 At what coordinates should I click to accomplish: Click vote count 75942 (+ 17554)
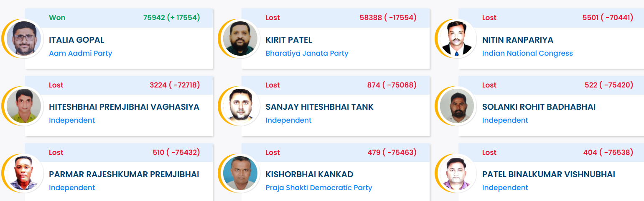171,18
